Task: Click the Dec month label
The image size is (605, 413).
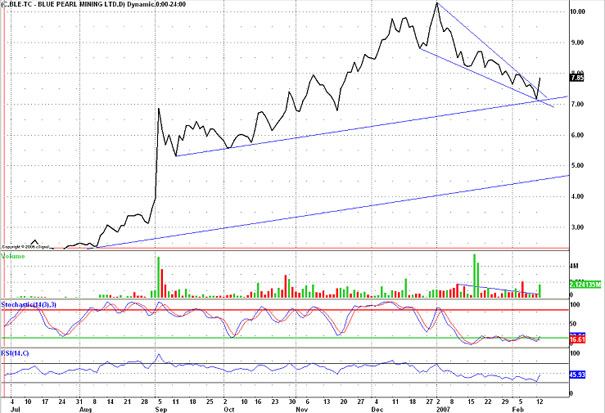Action: click(377, 409)
